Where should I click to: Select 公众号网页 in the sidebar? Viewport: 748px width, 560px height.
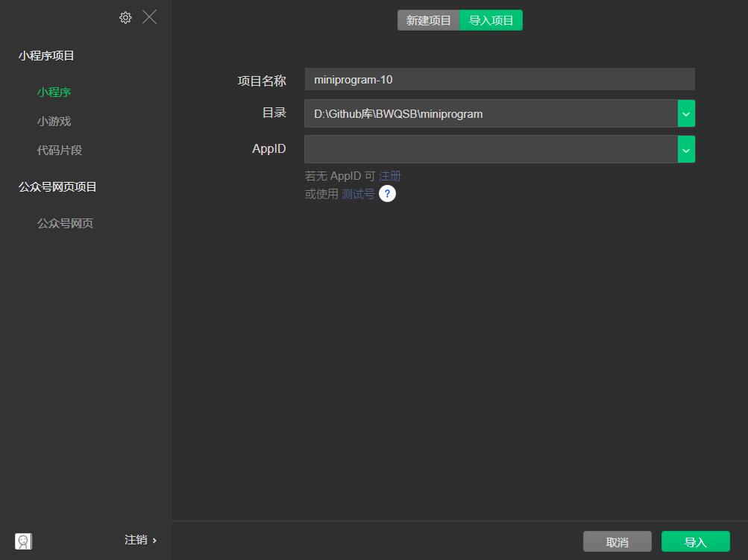point(65,223)
